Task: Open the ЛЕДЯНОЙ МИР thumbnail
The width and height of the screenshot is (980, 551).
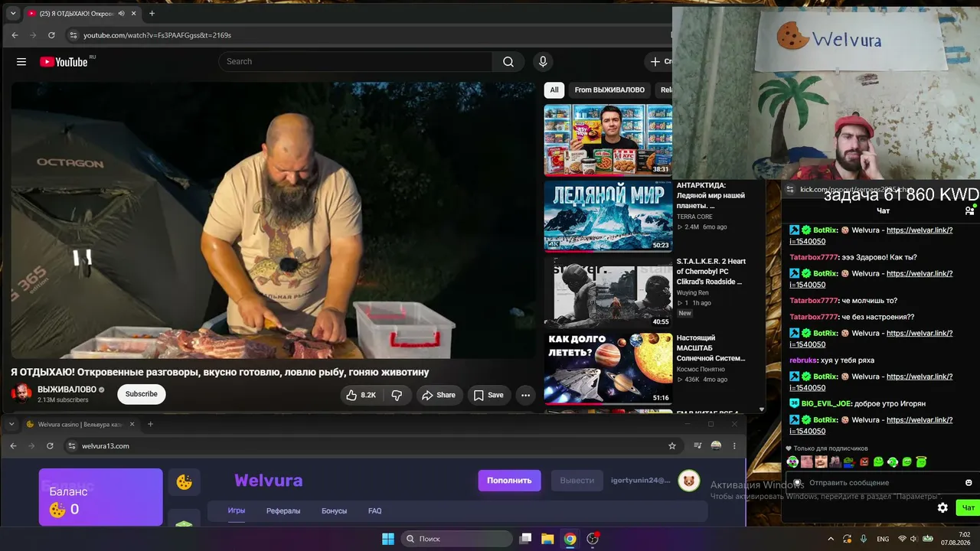Action: (608, 216)
